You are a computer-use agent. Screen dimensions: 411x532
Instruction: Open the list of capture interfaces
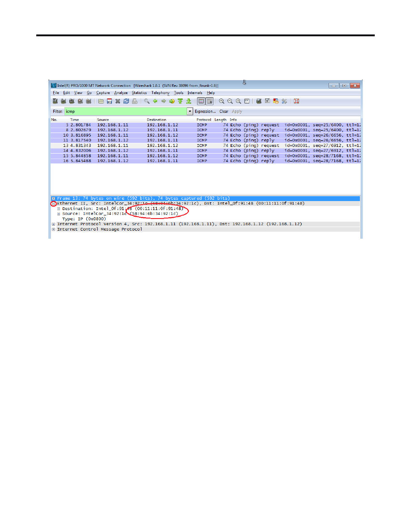(x=55, y=101)
